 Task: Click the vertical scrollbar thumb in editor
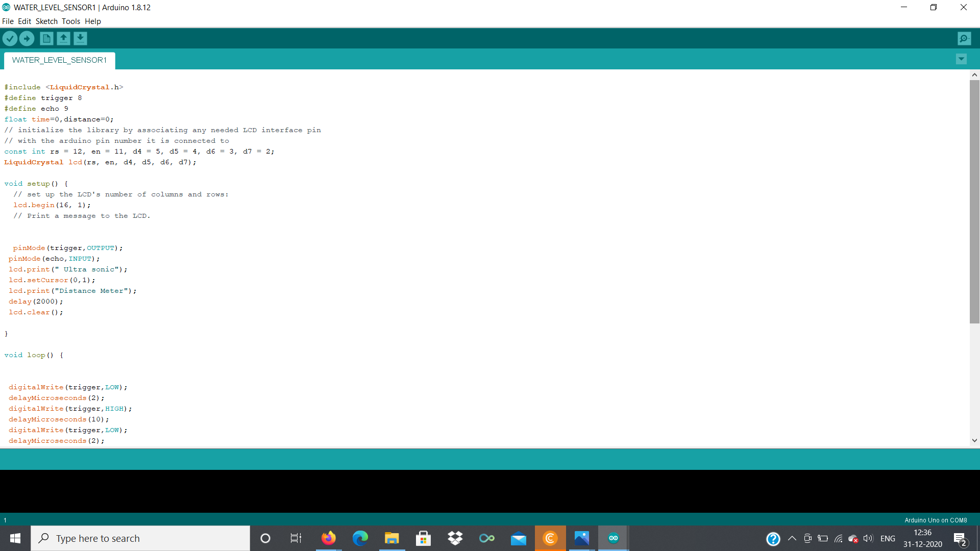(x=974, y=202)
